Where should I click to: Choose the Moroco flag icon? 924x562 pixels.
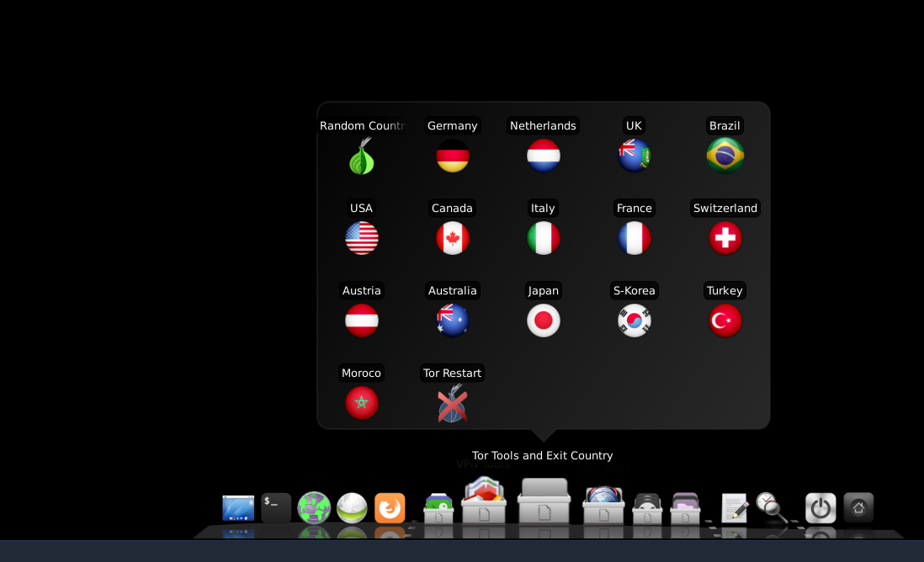(x=362, y=404)
